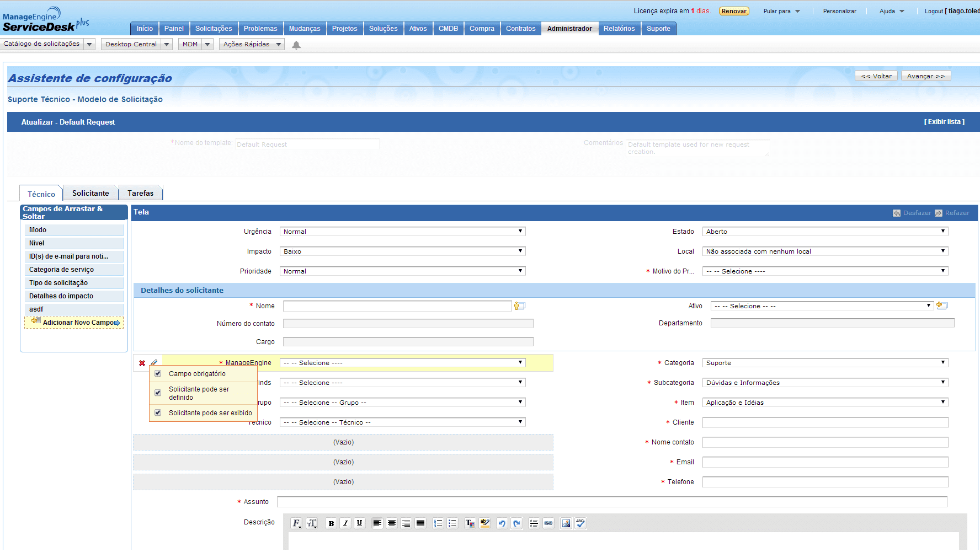Click Desfazer undo in Tela header
This screenshot has width=980, height=552.
click(x=912, y=213)
